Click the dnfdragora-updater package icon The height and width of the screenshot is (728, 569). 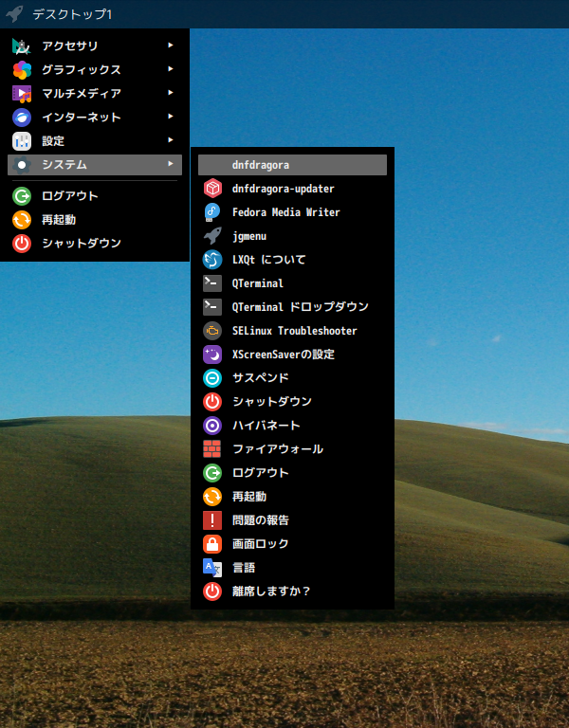212,189
